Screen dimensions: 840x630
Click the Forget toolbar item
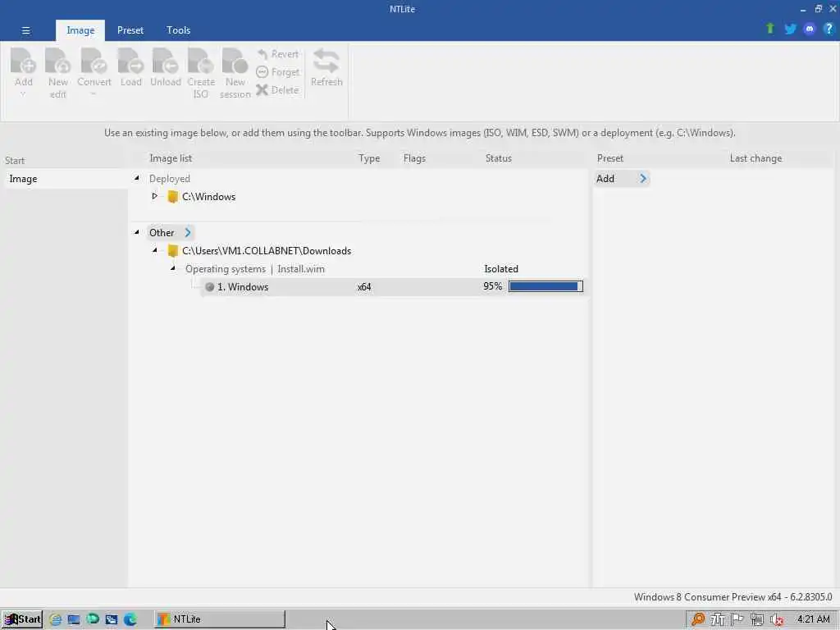click(277, 72)
